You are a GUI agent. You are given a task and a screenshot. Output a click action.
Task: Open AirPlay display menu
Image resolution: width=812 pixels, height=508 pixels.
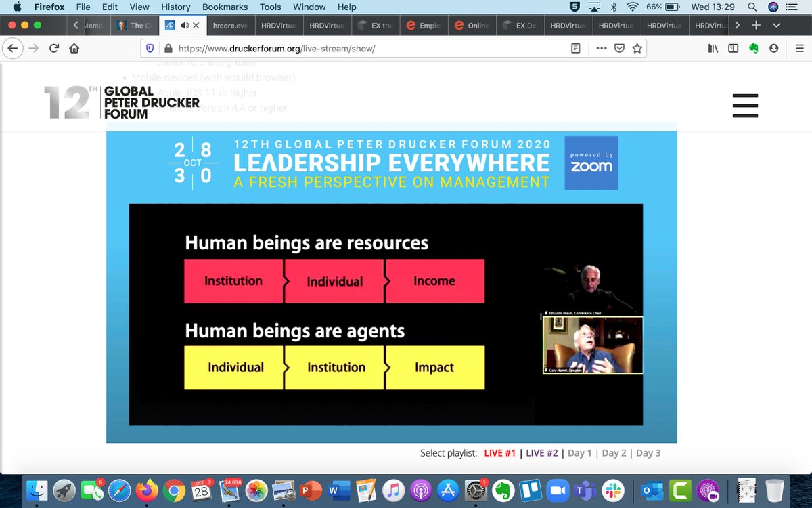[x=595, y=7]
